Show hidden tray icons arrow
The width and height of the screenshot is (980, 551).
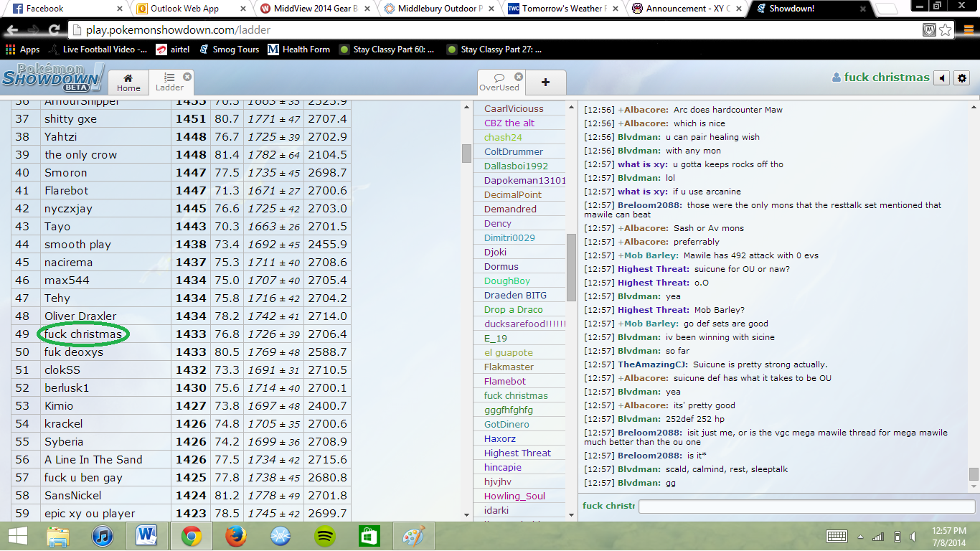coord(860,537)
